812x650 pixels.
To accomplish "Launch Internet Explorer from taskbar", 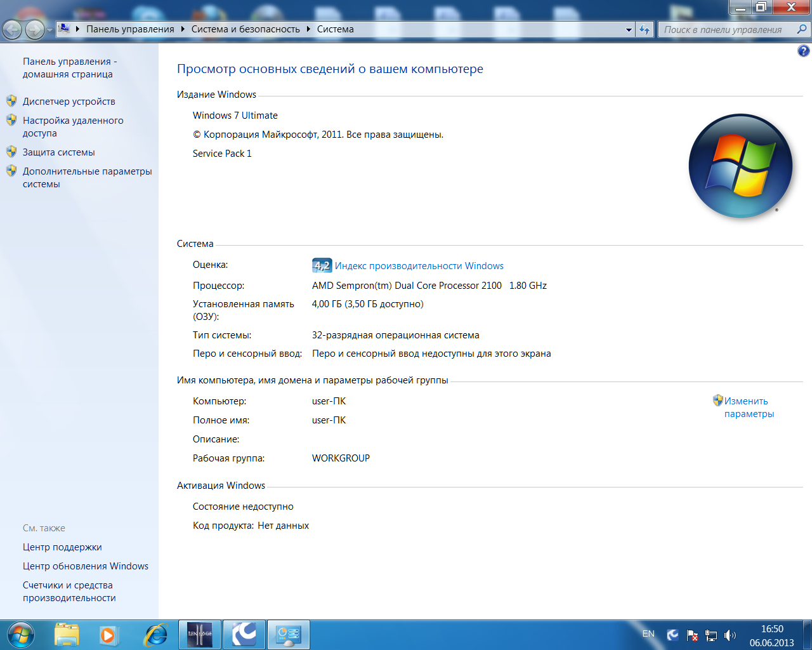I will pos(155,635).
